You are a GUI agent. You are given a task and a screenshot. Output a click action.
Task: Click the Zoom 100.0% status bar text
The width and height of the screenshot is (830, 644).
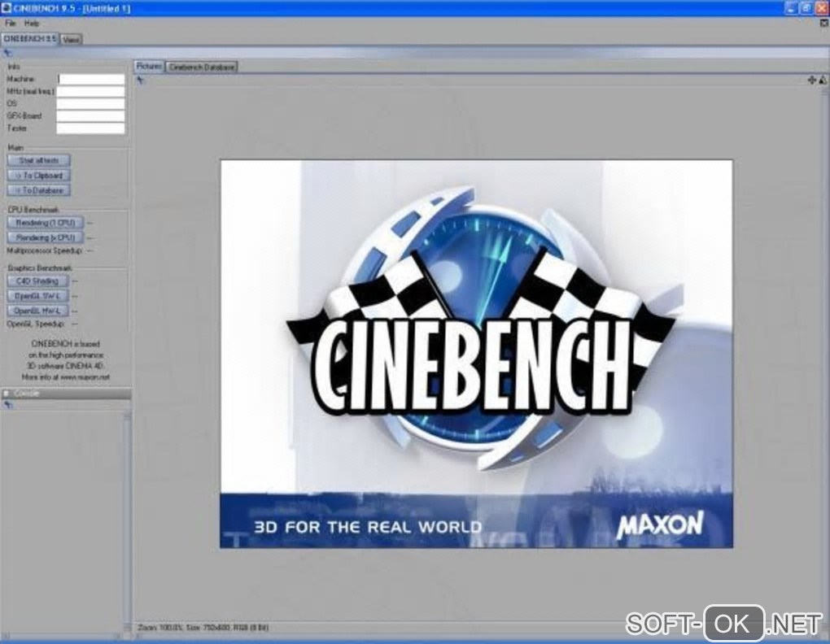tap(203, 628)
